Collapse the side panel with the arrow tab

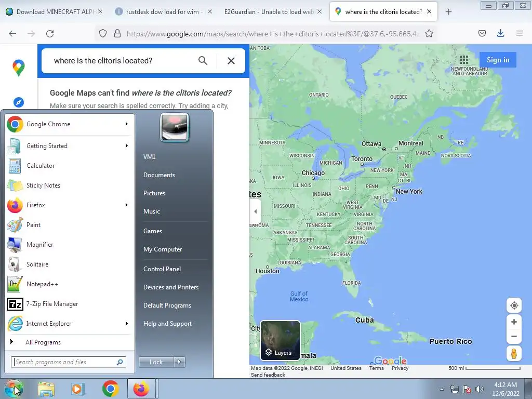click(x=256, y=211)
